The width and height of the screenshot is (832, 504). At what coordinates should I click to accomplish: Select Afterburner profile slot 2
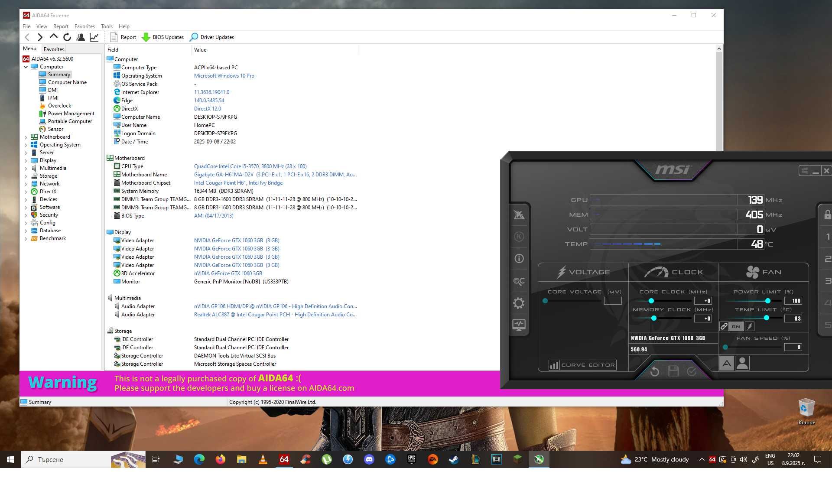click(827, 259)
